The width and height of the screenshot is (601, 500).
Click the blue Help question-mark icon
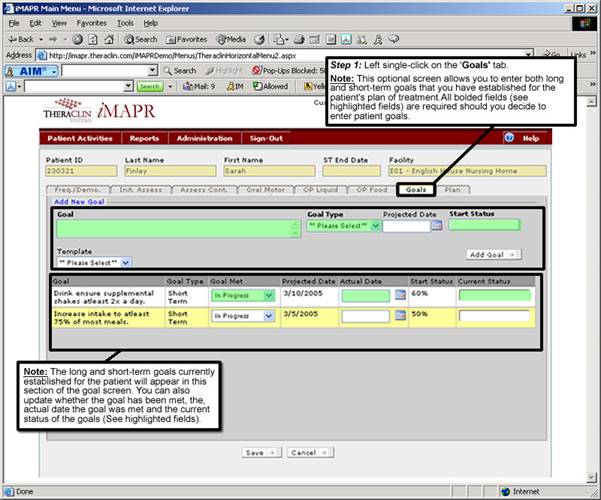click(x=509, y=137)
